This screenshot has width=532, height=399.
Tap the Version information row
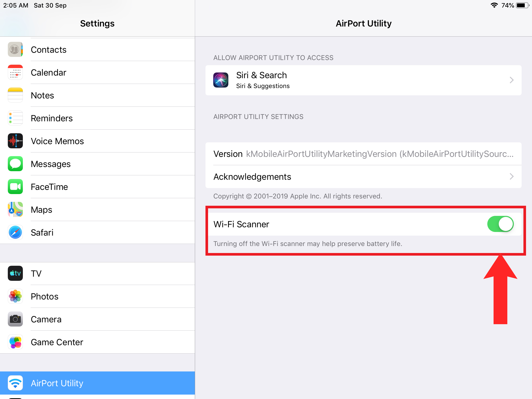pos(363,154)
